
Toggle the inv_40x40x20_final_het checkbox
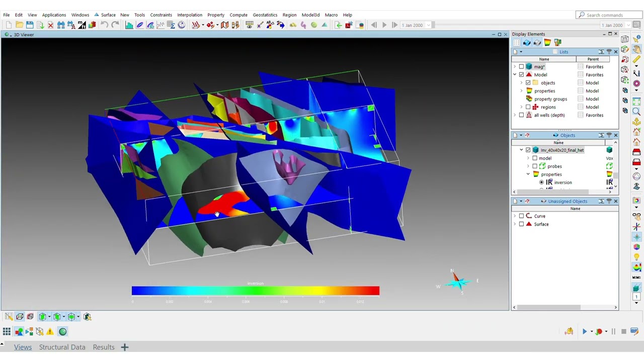(x=528, y=150)
